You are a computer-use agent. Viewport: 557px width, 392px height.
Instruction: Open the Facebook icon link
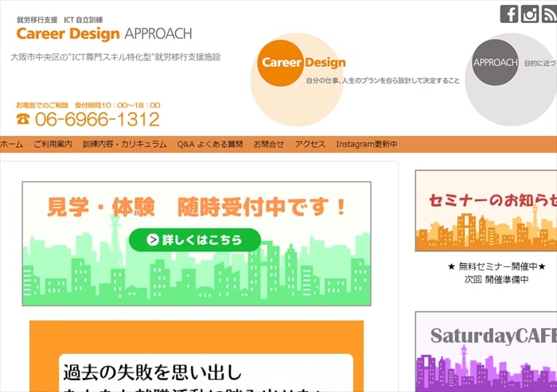pos(509,14)
